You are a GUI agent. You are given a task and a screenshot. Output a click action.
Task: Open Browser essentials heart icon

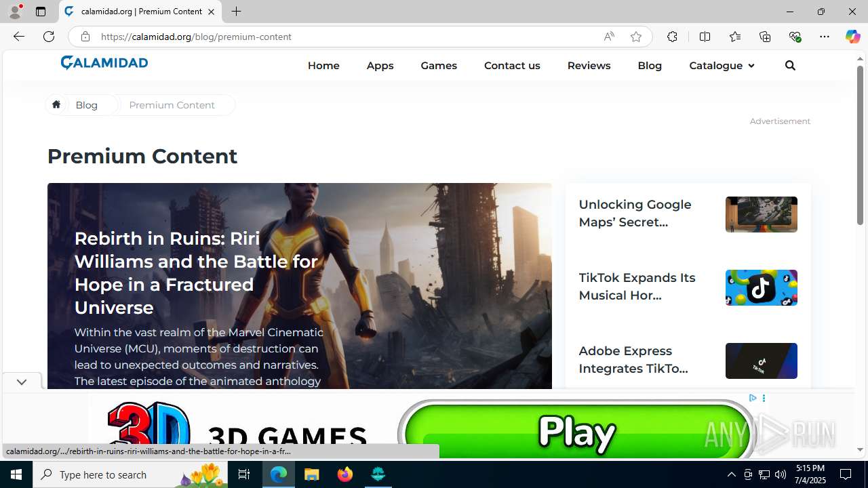(x=795, y=37)
